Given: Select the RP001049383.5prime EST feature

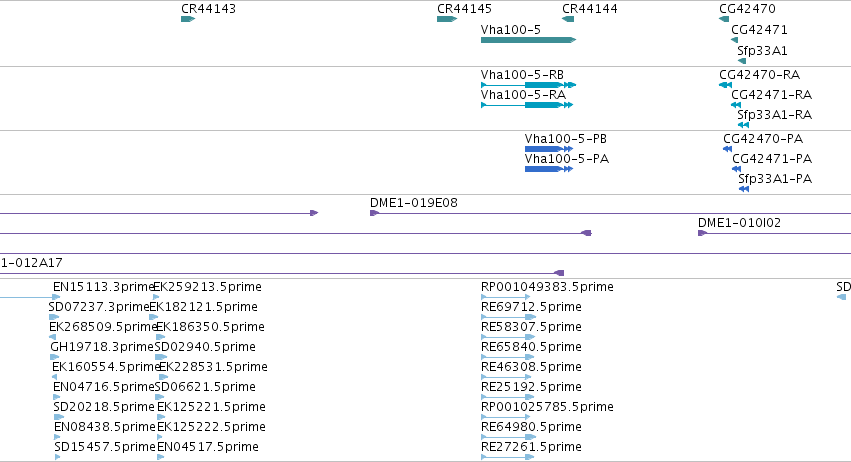Looking at the screenshot, I should (x=505, y=297).
